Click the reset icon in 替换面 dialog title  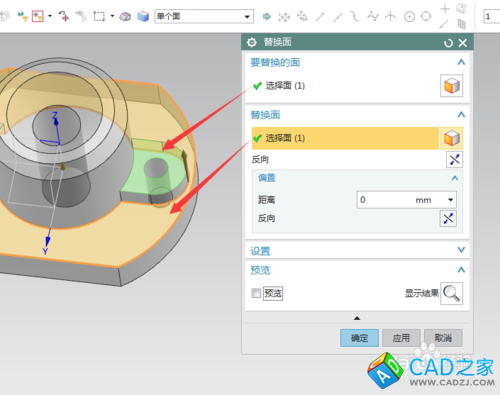(448, 43)
